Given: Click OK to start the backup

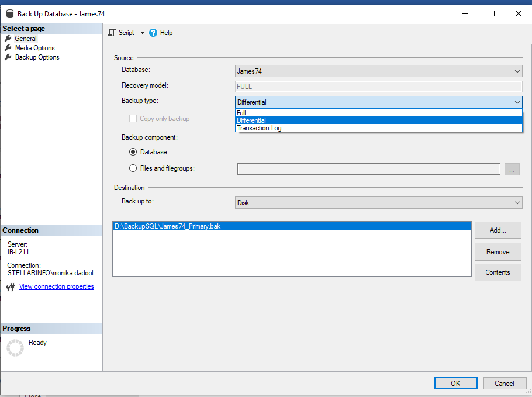Looking at the screenshot, I should tap(455, 384).
